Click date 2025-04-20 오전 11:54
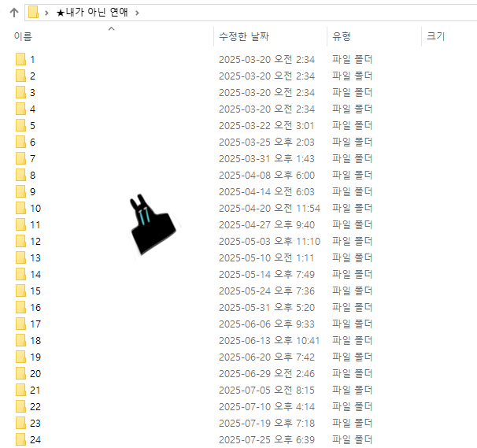The width and height of the screenshot is (477, 448). coord(269,208)
